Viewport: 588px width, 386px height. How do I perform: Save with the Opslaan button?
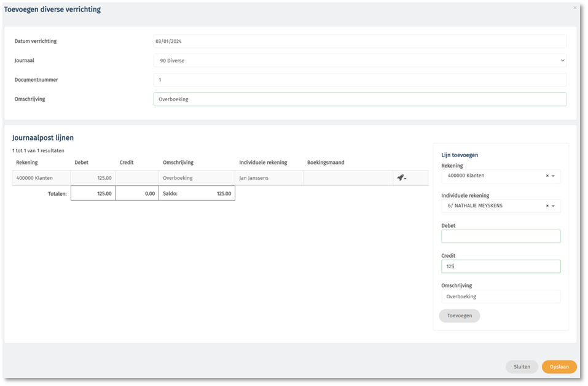[559, 367]
